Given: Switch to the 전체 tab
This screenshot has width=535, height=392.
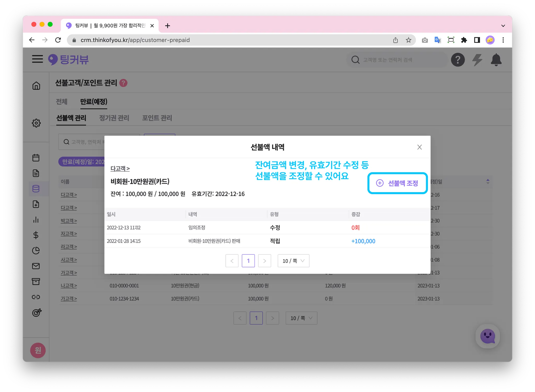Looking at the screenshot, I should tap(62, 102).
